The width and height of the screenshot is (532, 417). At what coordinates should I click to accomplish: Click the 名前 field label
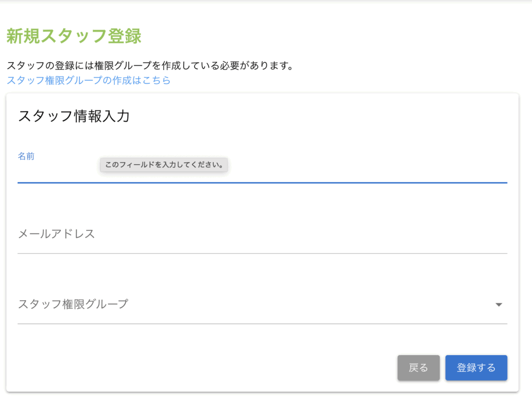(26, 156)
